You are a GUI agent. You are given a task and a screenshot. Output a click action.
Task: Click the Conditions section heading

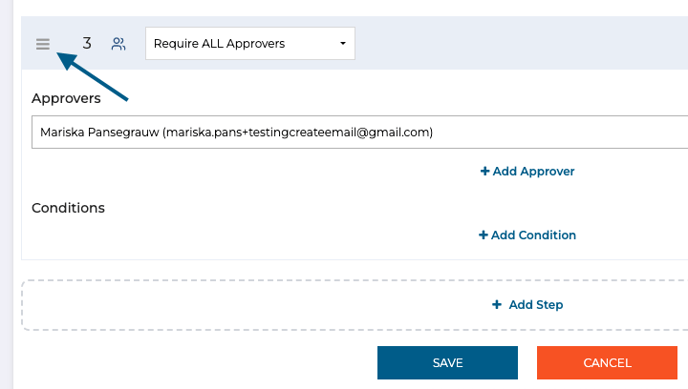coord(68,208)
